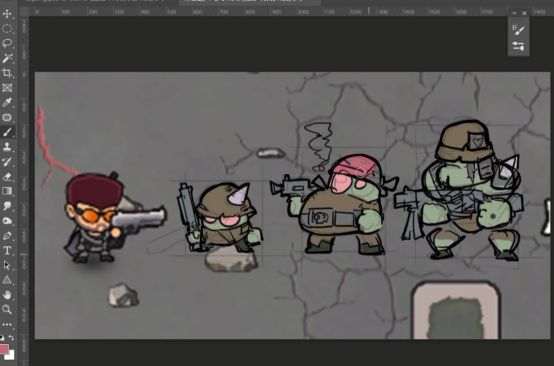Select the Crop tool
The height and width of the screenshot is (366, 554).
point(7,73)
